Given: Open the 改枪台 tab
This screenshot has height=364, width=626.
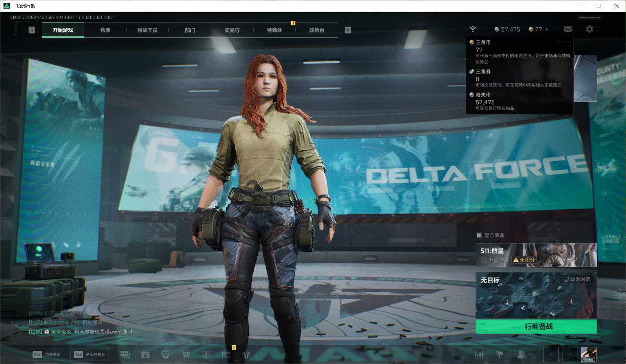Looking at the screenshot, I should pyautogui.click(x=317, y=30).
